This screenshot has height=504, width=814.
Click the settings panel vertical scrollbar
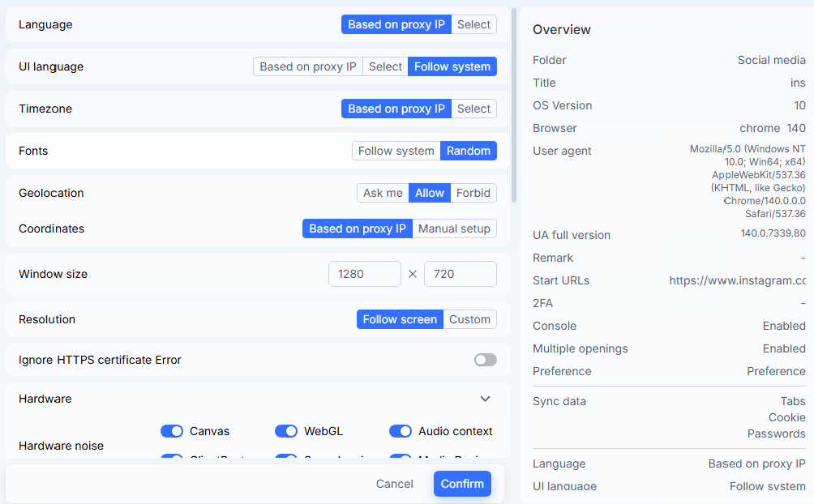(x=514, y=105)
